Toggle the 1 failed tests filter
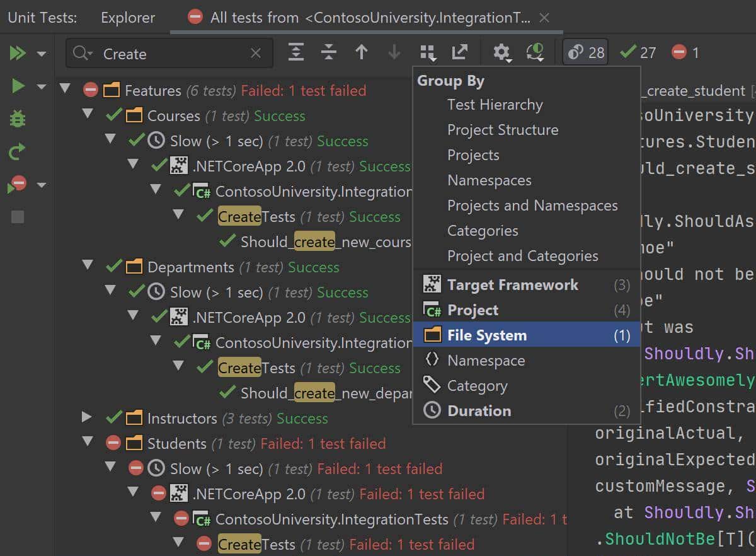Screen dimensions: 756x556 tap(685, 53)
